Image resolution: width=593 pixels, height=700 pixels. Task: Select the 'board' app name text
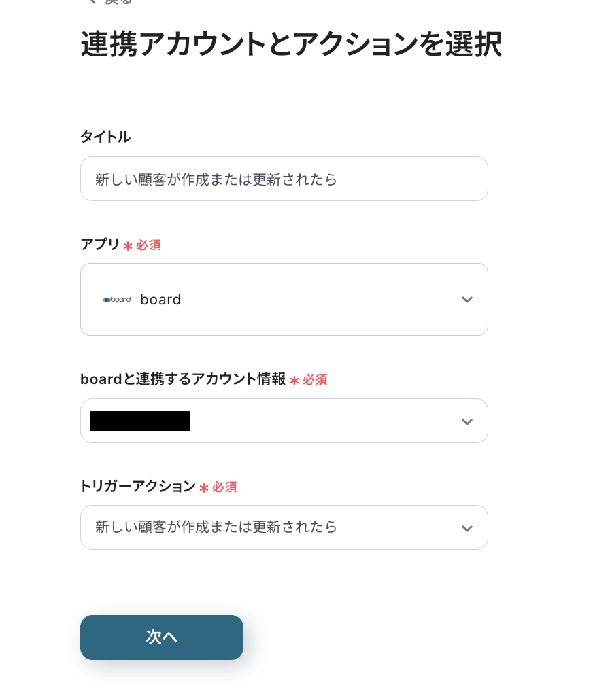point(160,300)
